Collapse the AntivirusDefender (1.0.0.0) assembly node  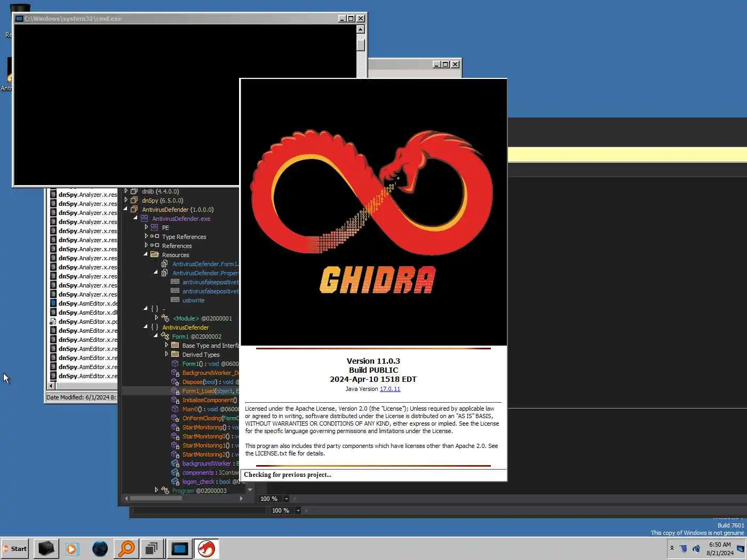pyautogui.click(x=125, y=209)
